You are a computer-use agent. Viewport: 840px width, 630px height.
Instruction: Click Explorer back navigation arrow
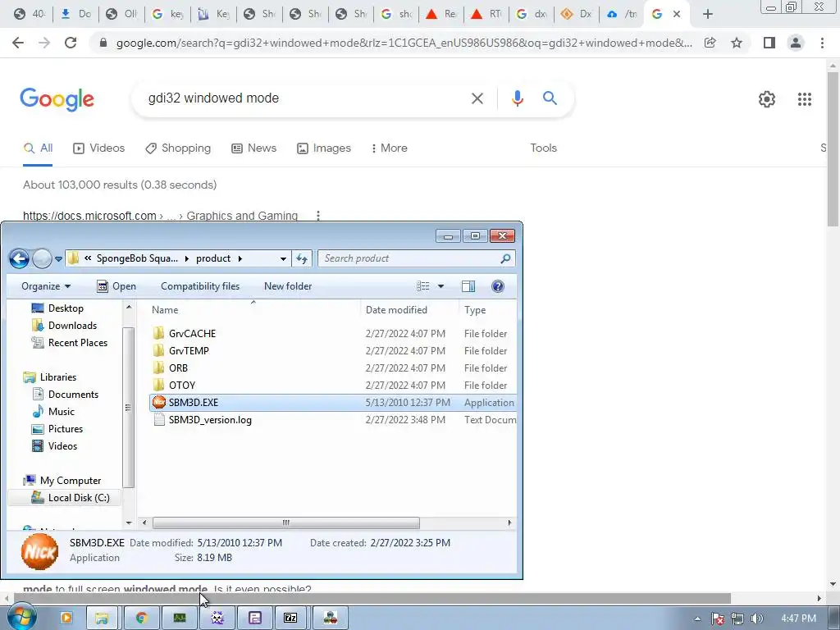pos(20,258)
